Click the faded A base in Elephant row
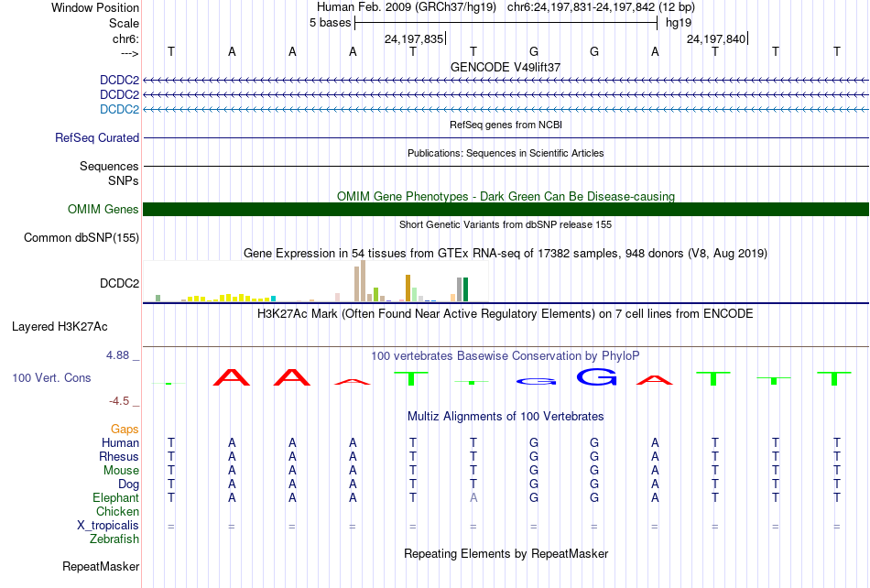 click(x=473, y=498)
